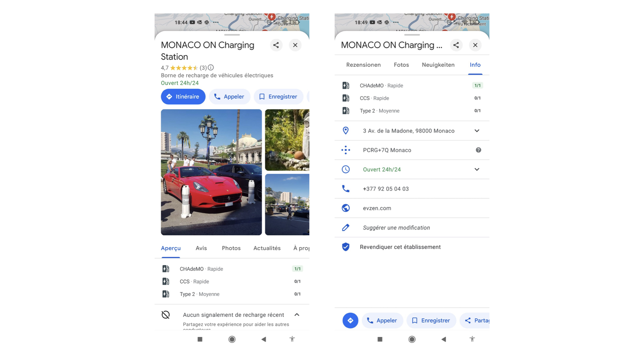Tap Appeler button in left phone

click(229, 97)
